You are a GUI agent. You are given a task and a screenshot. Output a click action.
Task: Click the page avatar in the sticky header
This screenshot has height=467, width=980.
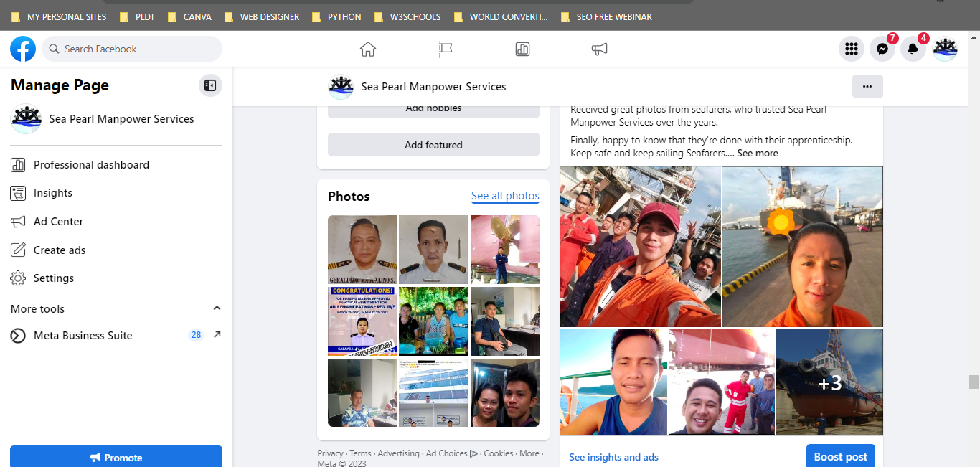(x=341, y=87)
